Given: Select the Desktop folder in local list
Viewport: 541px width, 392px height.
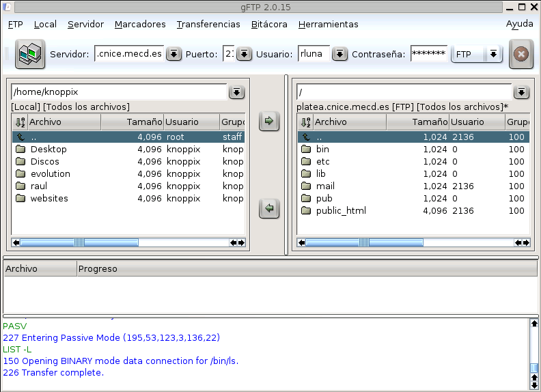Looking at the screenshot, I should click(48, 150).
